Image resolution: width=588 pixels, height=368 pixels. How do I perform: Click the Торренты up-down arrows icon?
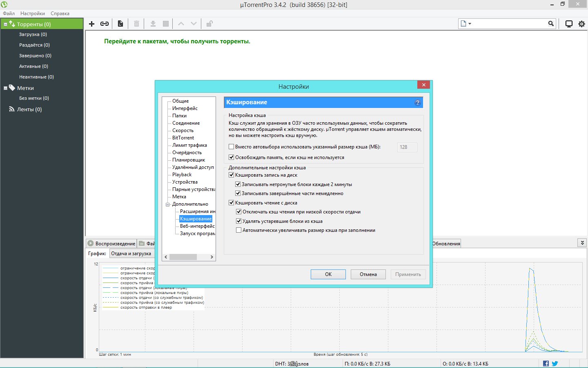pyautogui.click(x=12, y=24)
